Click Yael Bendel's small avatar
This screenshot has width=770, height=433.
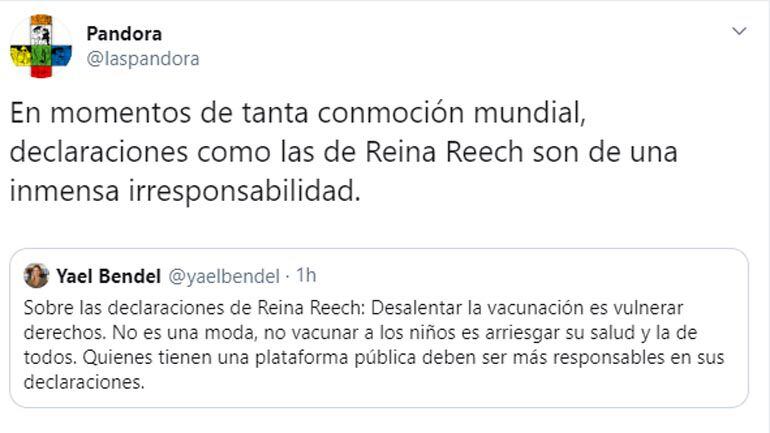coord(36,276)
